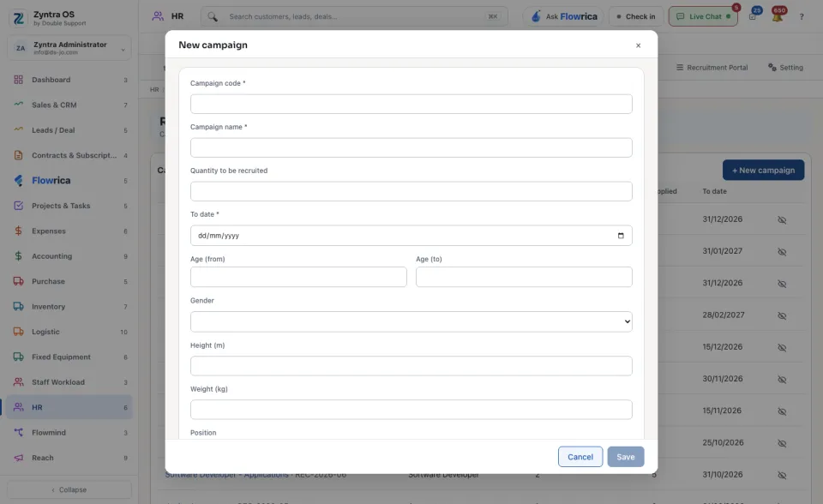Click the Campaign code input field
The image size is (823, 504).
(411, 104)
